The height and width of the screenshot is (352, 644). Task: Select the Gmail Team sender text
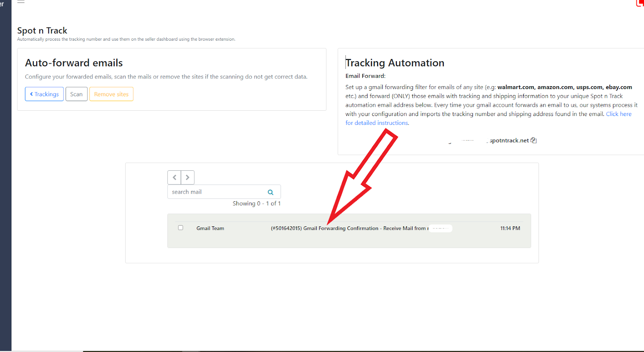coord(210,228)
